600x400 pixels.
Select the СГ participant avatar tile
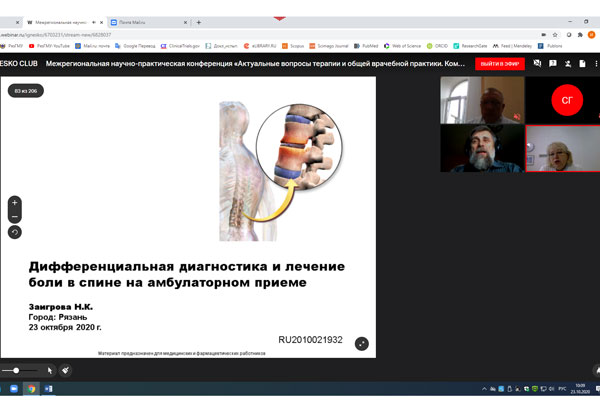point(566,100)
